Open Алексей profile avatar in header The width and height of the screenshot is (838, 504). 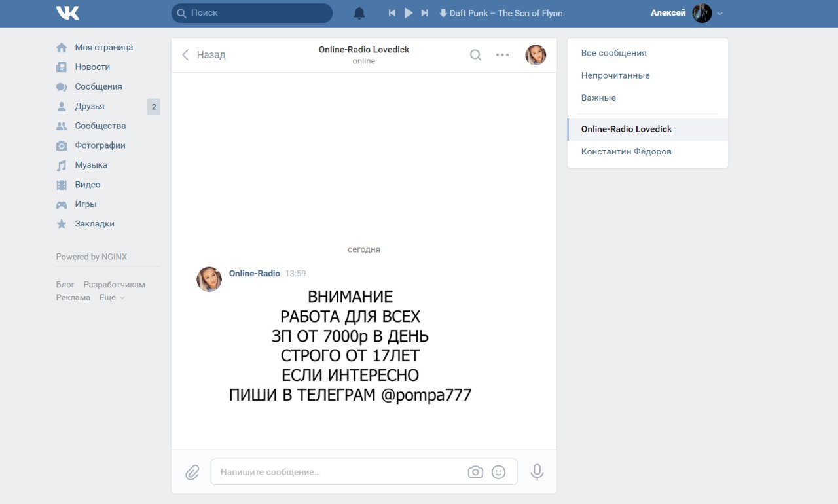pyautogui.click(x=702, y=13)
